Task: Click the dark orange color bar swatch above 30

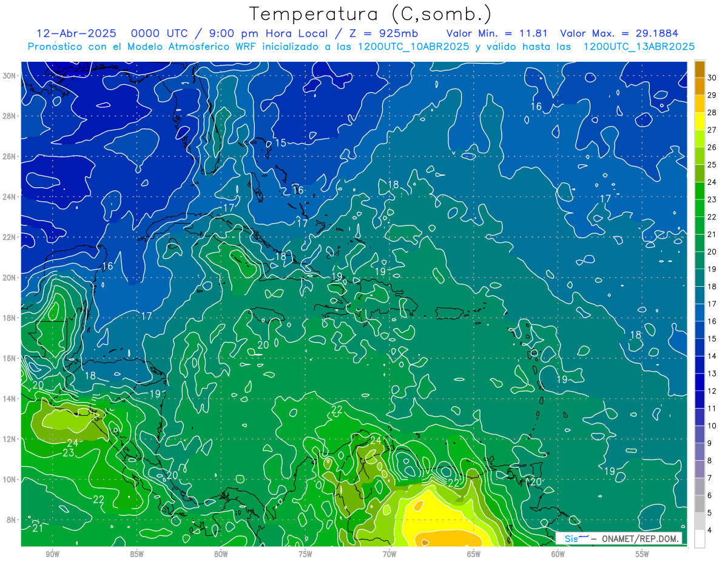Action: 700,69
